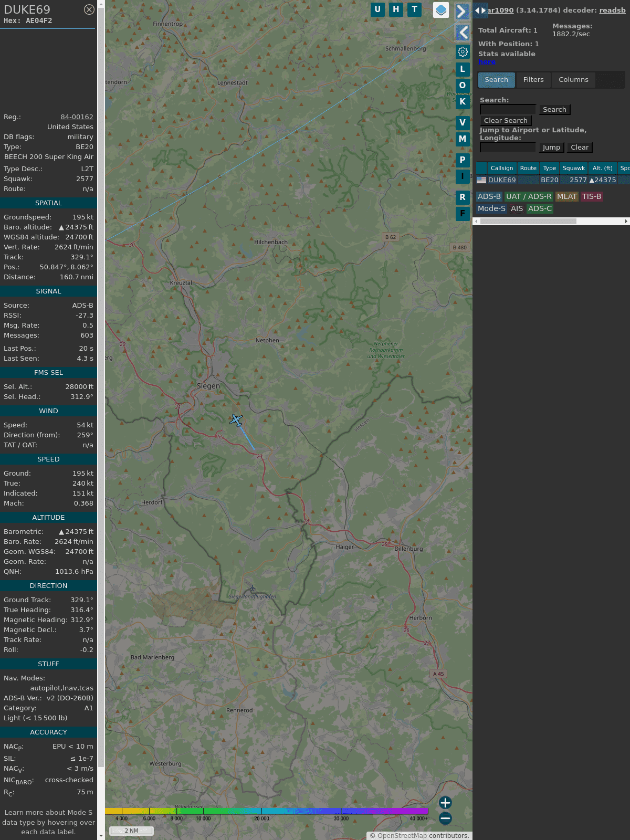Open the stats 'here' link
The width and height of the screenshot is (630, 840).
point(487,62)
